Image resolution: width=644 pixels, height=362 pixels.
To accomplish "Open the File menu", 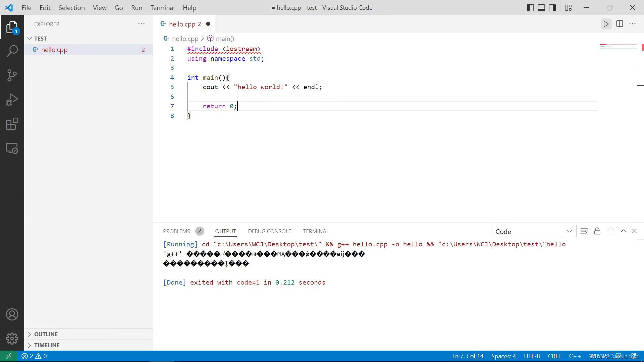I will pyautogui.click(x=26, y=8).
